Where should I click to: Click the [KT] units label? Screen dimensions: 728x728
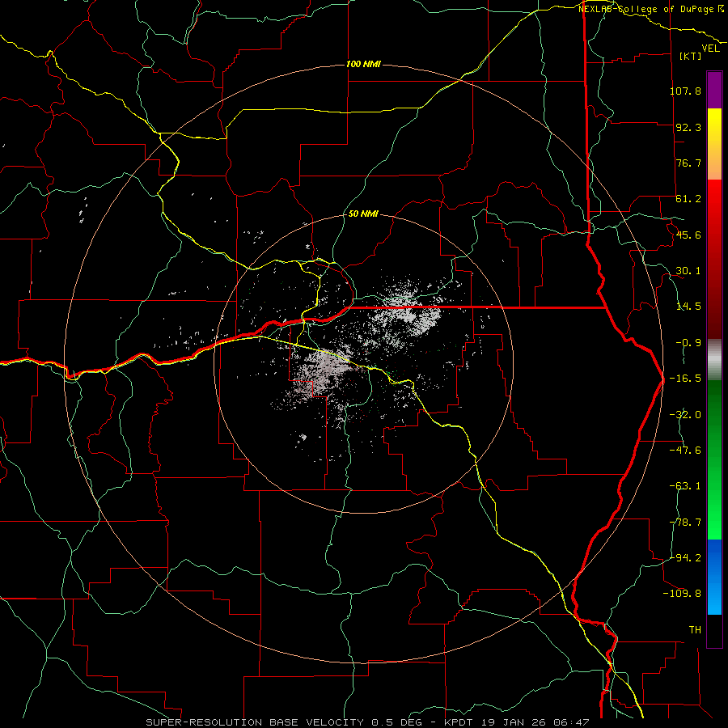(x=690, y=56)
